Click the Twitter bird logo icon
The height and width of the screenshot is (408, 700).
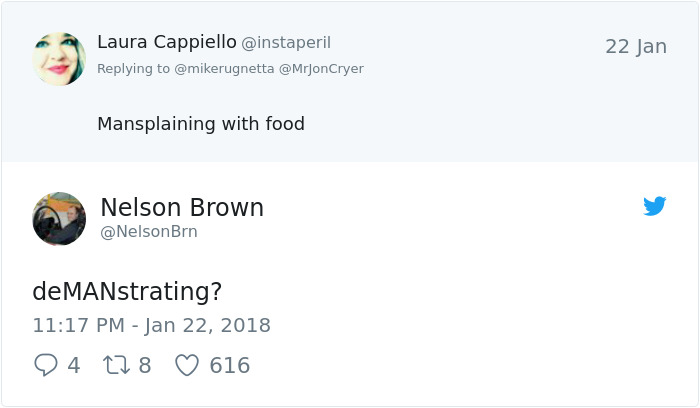click(x=655, y=206)
